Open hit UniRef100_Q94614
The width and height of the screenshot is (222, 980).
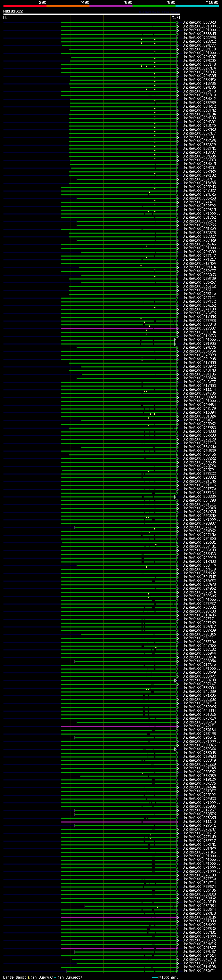pyautogui.click(x=199, y=956)
